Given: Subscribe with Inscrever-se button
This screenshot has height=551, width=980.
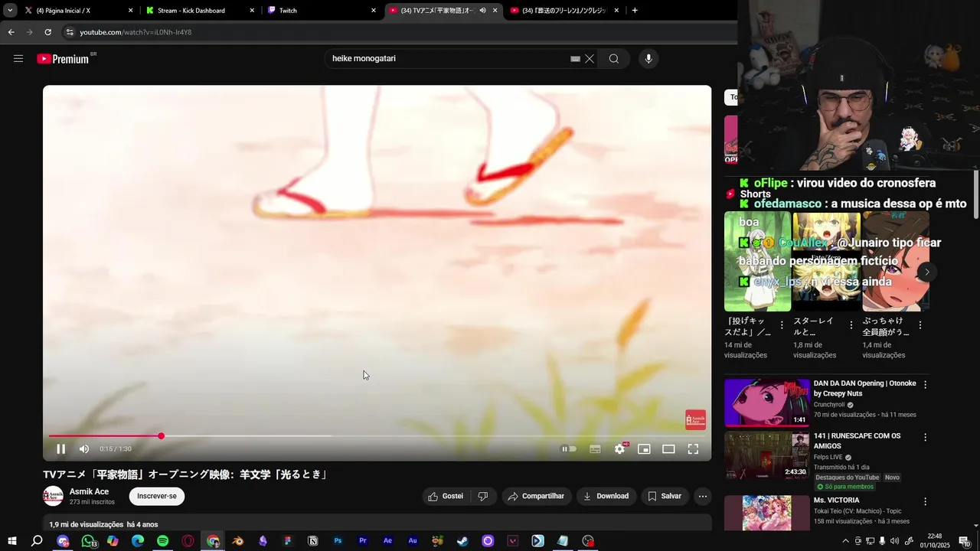Looking at the screenshot, I should pyautogui.click(x=157, y=496).
